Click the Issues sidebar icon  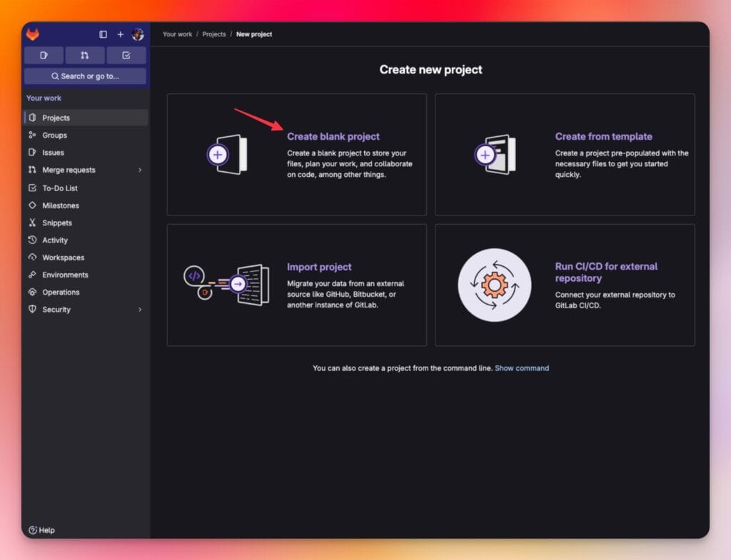32,153
